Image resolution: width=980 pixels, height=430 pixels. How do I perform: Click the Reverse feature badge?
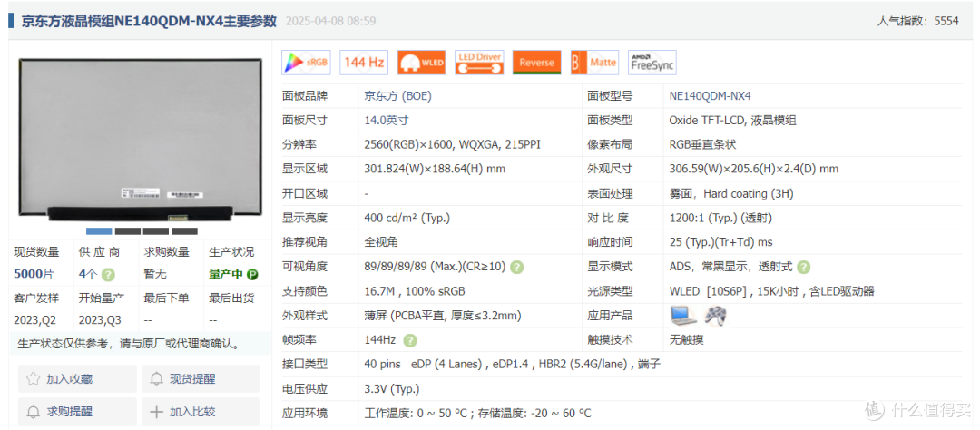(536, 63)
